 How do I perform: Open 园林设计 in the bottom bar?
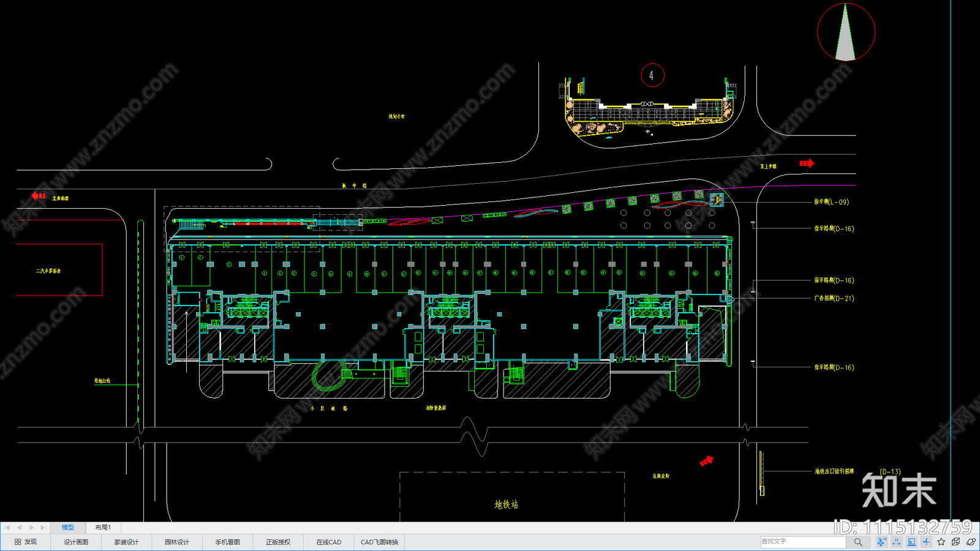177,542
